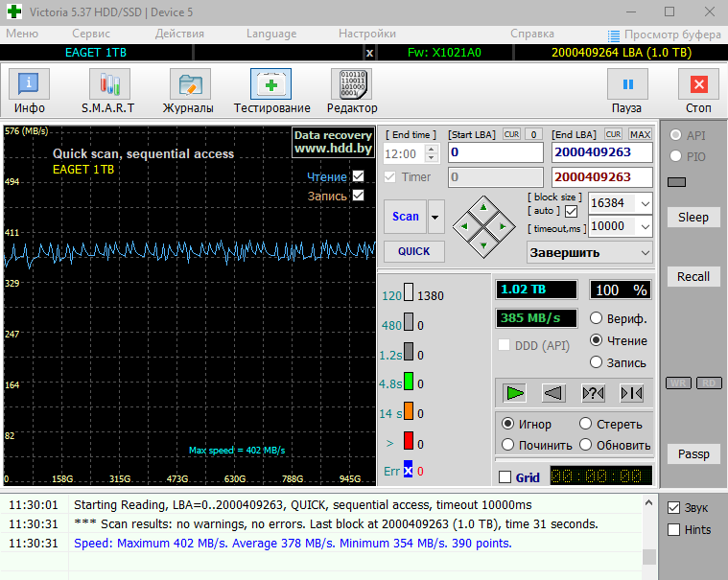Click the backward direction scan button

(553, 392)
